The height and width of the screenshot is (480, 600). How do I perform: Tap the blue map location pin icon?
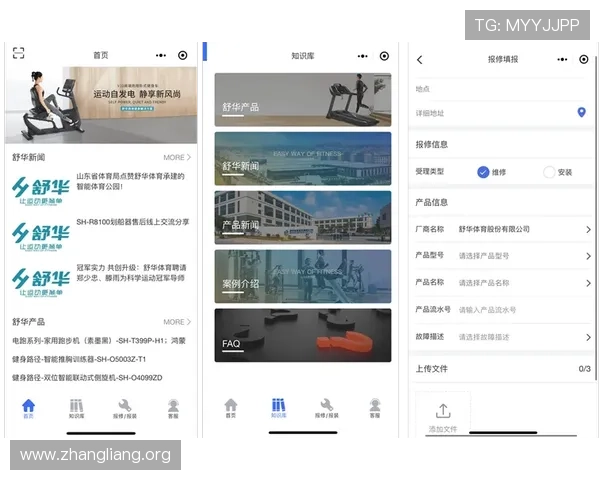[582, 113]
